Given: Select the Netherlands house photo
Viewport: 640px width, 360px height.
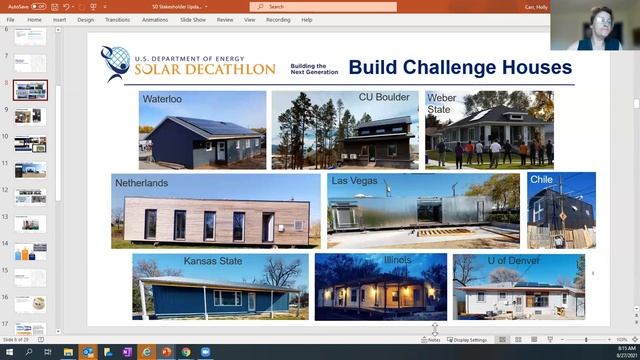Looking at the screenshot, I should [216, 211].
